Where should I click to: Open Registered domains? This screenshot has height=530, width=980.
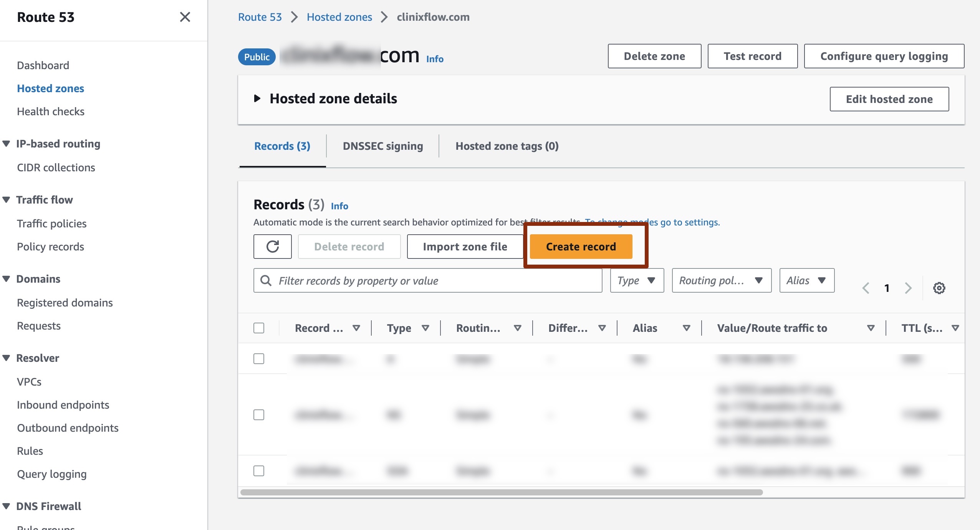pos(65,303)
